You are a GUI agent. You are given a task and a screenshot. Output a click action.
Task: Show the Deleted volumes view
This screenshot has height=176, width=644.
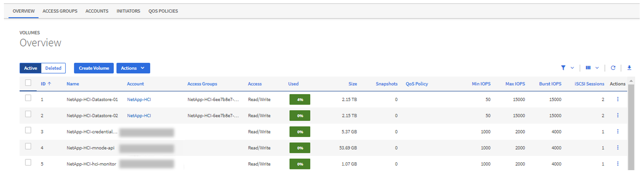[x=53, y=68]
